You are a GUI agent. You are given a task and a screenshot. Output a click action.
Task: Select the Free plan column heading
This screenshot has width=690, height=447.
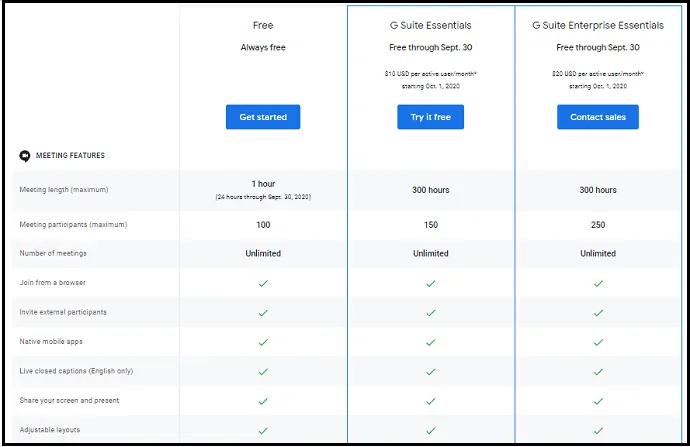263,25
